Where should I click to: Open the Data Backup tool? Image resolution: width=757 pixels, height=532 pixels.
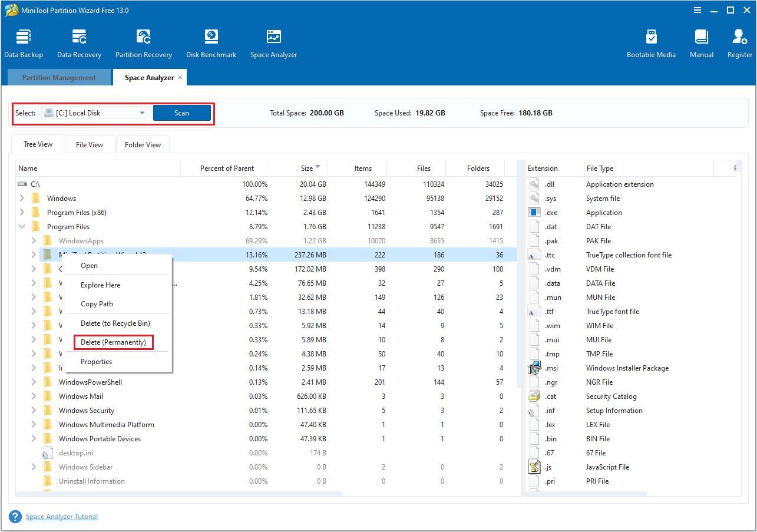[24, 44]
